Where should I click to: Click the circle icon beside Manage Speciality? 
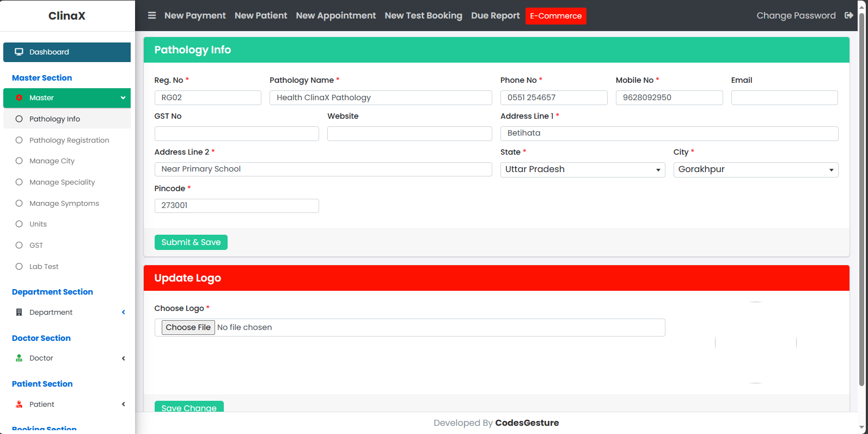[x=19, y=182]
